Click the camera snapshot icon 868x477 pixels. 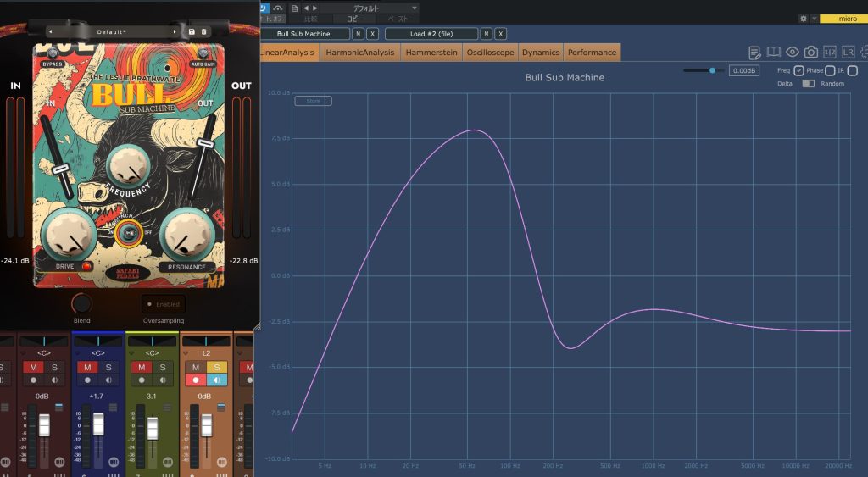(811, 53)
